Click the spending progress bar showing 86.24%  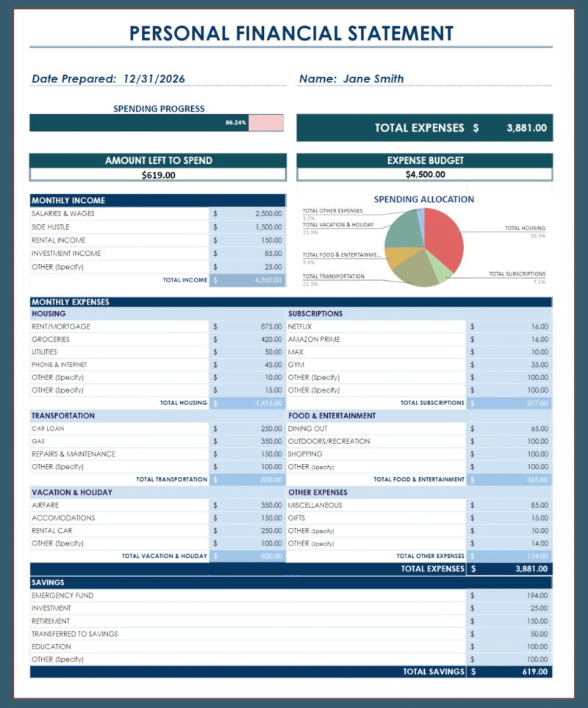[157, 123]
